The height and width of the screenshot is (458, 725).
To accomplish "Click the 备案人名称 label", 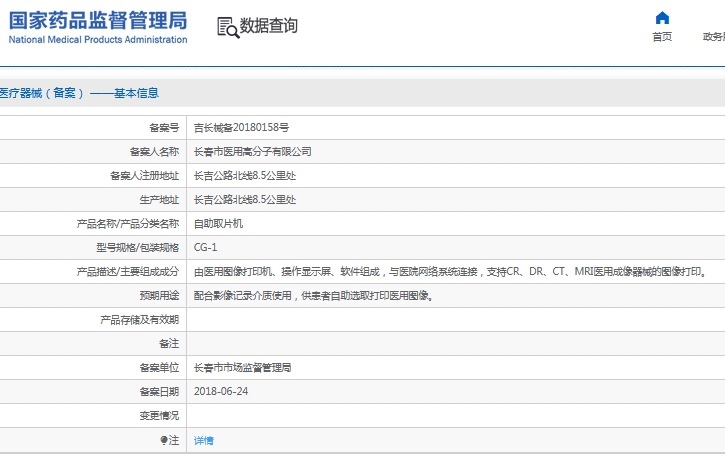I will click(x=154, y=152).
